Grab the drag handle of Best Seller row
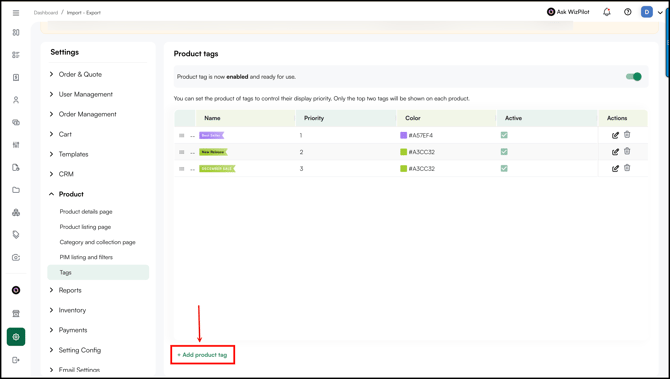 coord(182,135)
